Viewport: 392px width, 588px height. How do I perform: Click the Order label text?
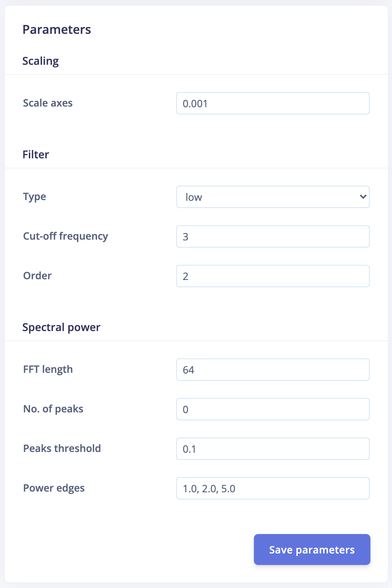coord(37,276)
